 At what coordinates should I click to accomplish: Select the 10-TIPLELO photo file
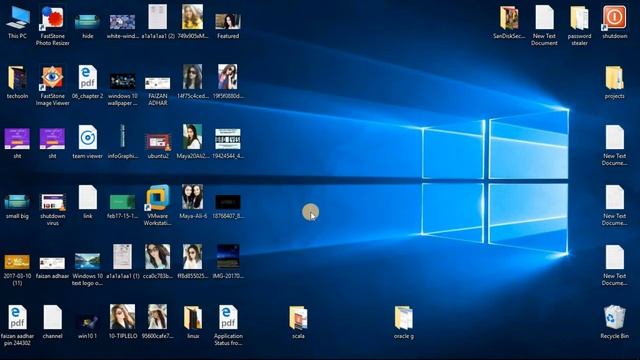[x=122, y=317]
